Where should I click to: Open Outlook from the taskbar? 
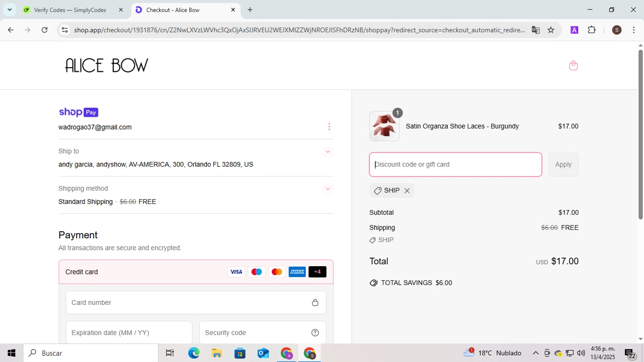click(x=263, y=353)
